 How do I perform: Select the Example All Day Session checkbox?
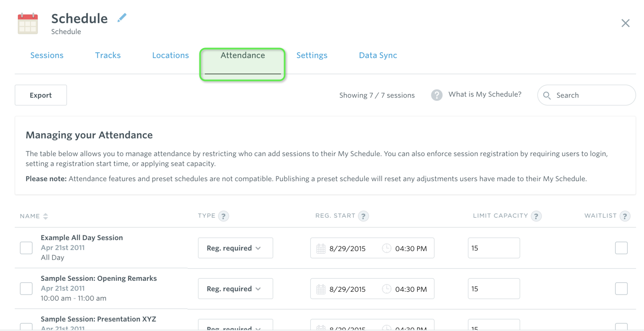coord(26,248)
